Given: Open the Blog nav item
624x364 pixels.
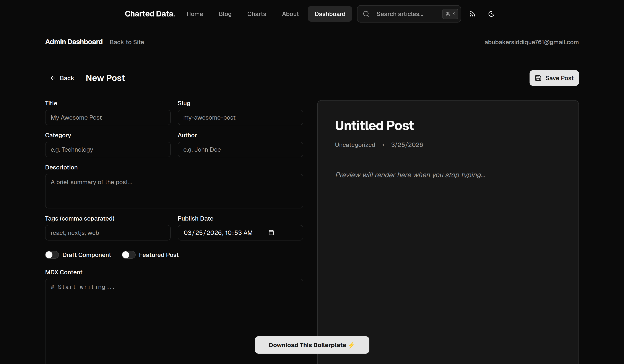Looking at the screenshot, I should [225, 14].
